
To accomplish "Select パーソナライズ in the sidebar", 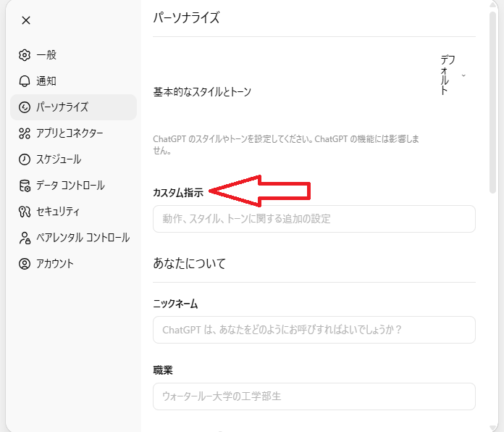I will point(74,107).
